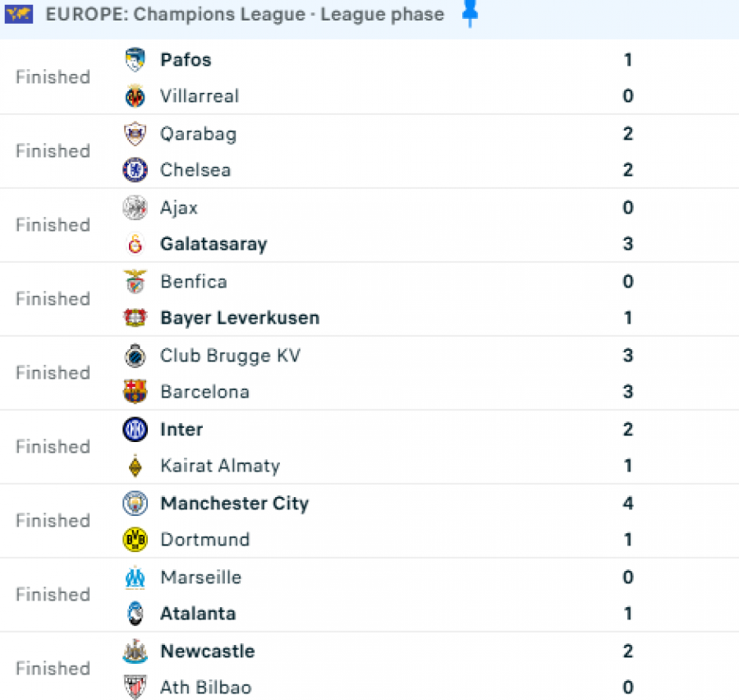Click the Ath Bilbao club crest
Screen dimensions: 739x700
point(135,688)
